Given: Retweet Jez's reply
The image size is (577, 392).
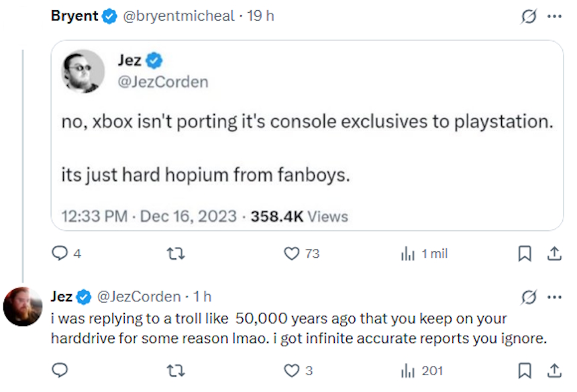Looking at the screenshot, I should (x=175, y=370).
